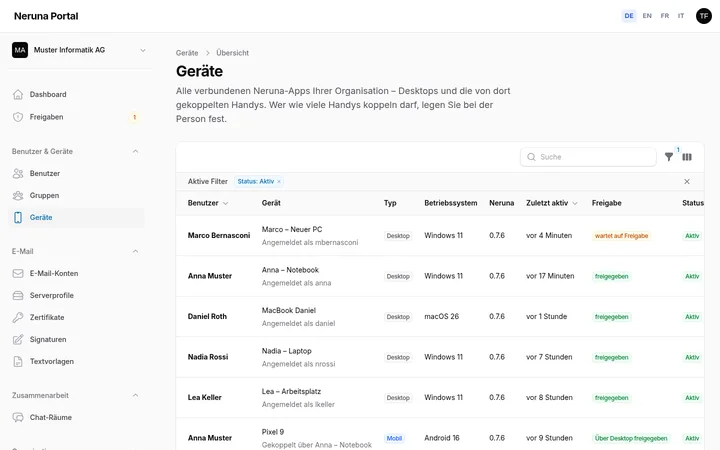Click the macOS 26 cell

pyautogui.click(x=441, y=316)
